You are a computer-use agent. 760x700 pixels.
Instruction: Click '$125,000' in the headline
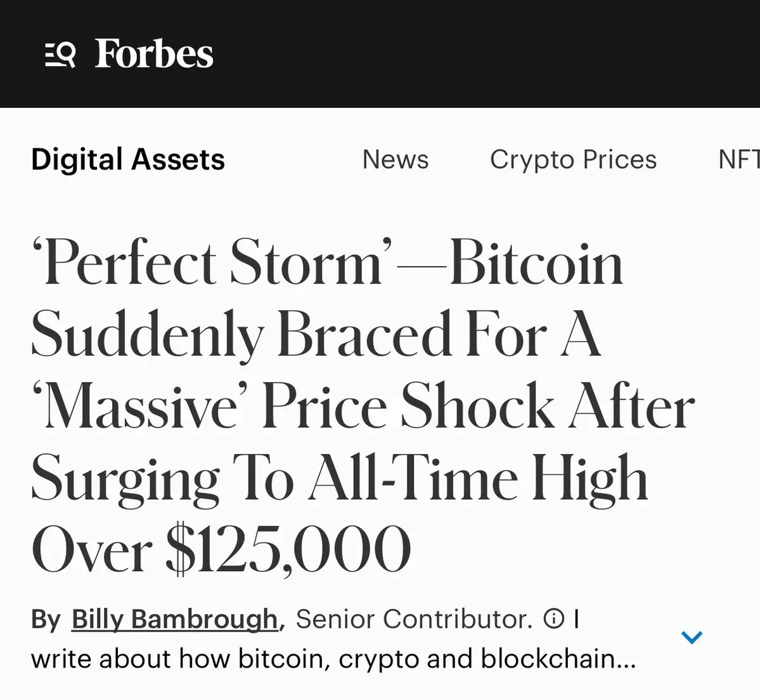coord(288,549)
